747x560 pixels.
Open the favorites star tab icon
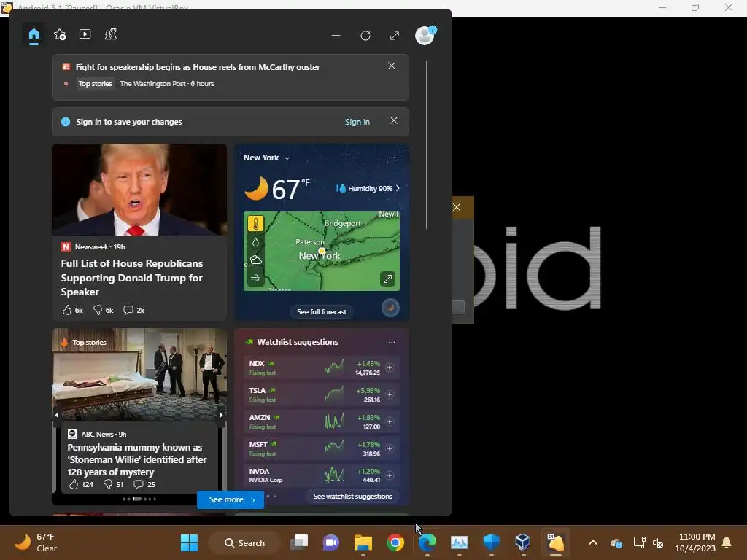(60, 34)
